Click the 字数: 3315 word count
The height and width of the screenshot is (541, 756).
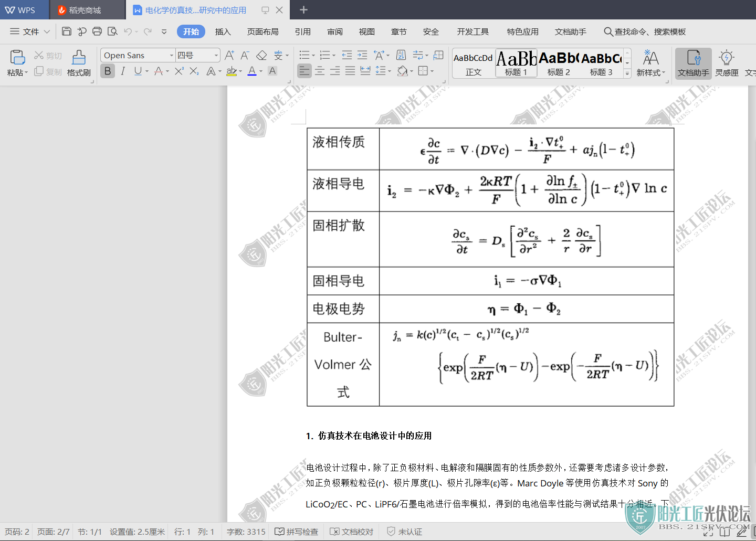coord(246,532)
